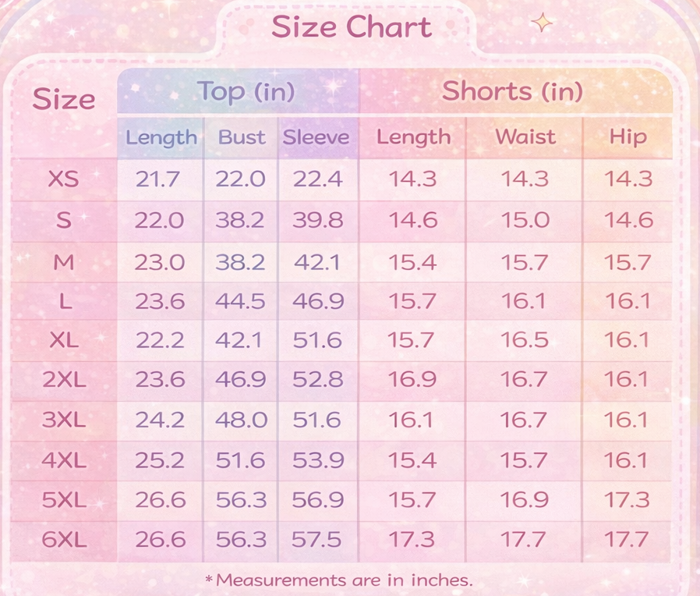Image resolution: width=700 pixels, height=596 pixels.
Task: Click the 24.2 top length for 3XL
Action: pyautogui.click(x=160, y=420)
